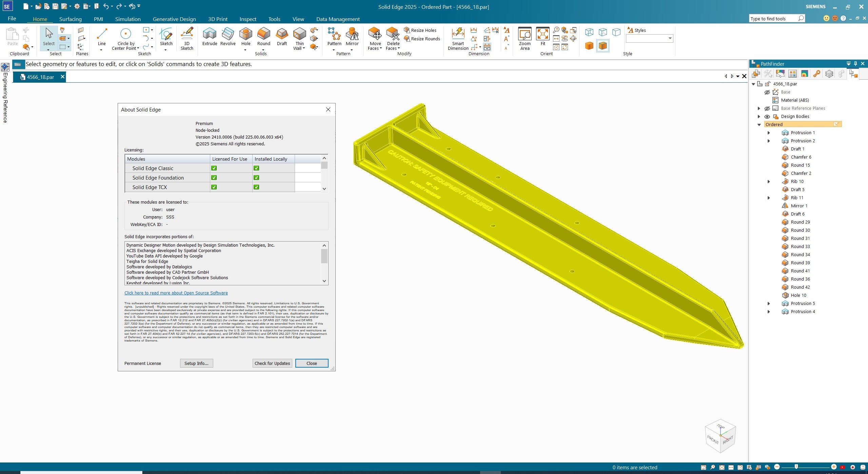This screenshot has width=868, height=474.
Task: Open the Hole tool
Action: click(x=245, y=37)
